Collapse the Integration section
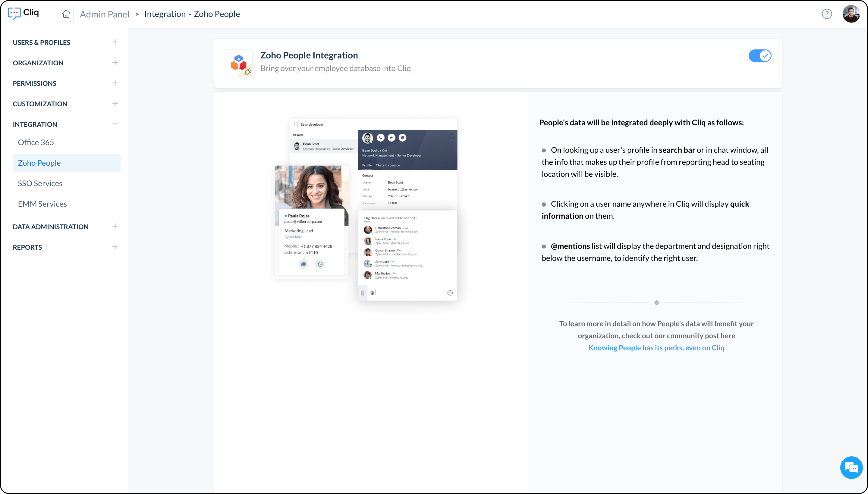 115,124
